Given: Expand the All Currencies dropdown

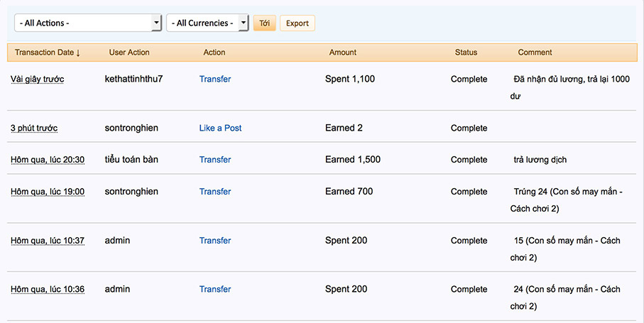Looking at the screenshot, I should click(x=207, y=23).
